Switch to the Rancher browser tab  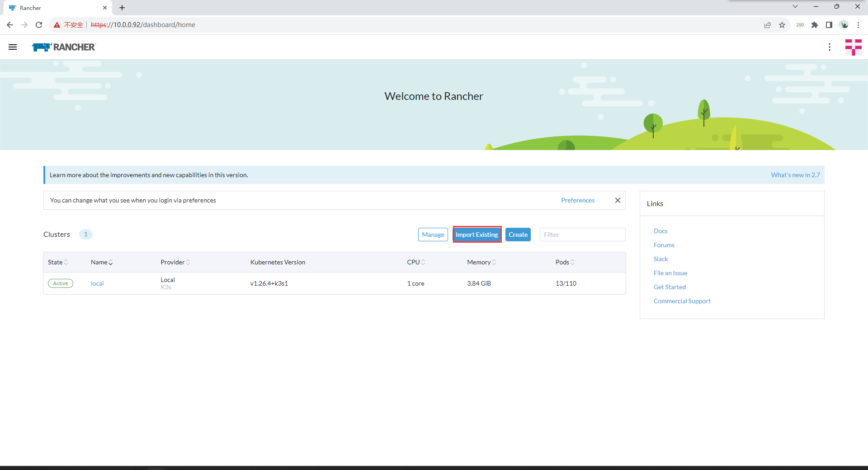pos(54,8)
